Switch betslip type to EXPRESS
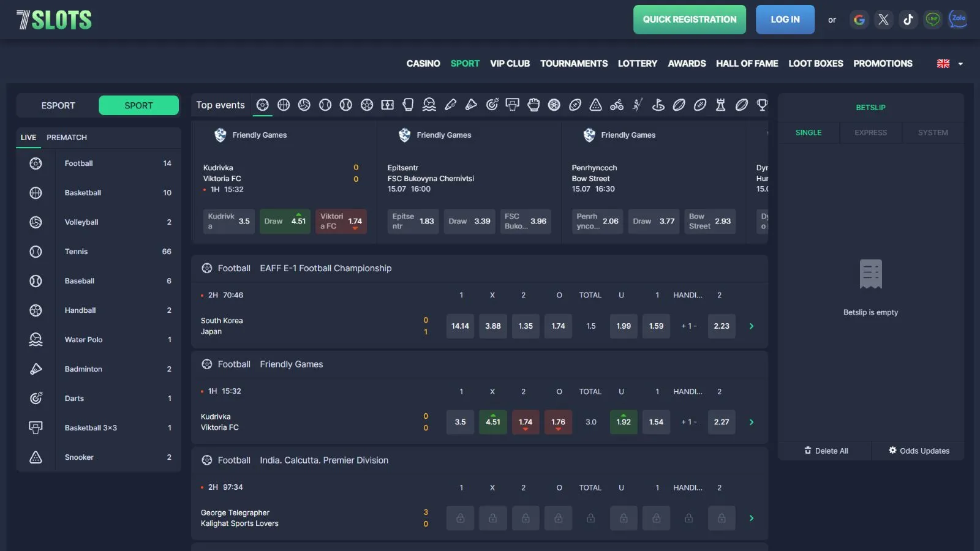 point(870,133)
